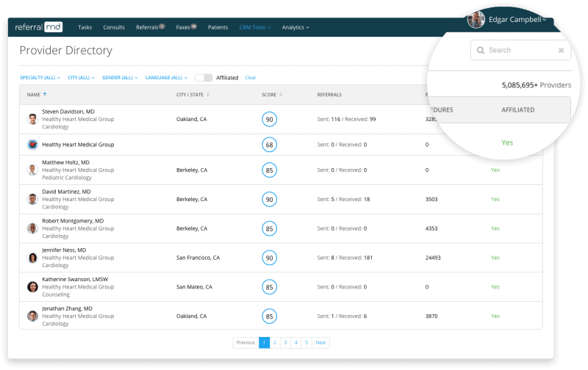Click score badge 85 for Robert Montgomery

[x=269, y=228]
